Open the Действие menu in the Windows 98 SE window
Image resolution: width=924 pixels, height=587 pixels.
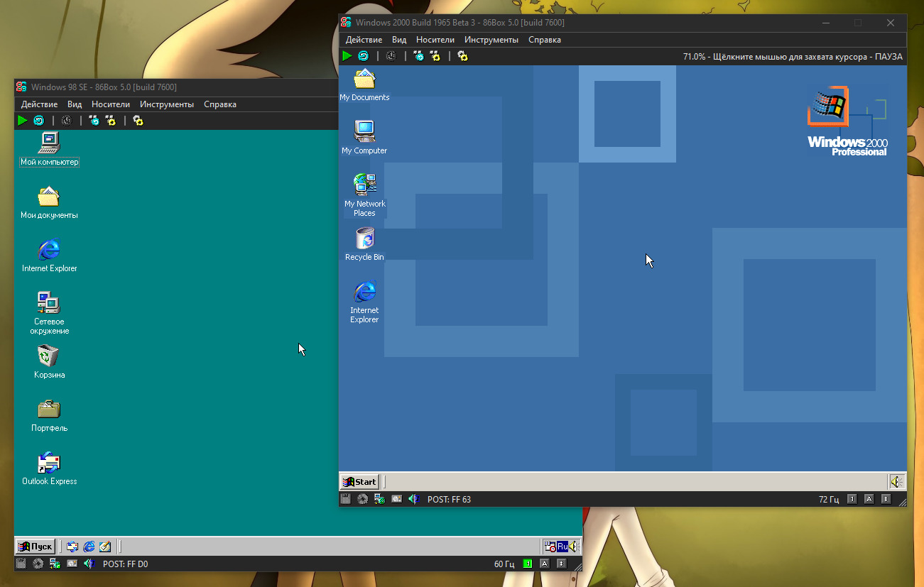coord(39,104)
